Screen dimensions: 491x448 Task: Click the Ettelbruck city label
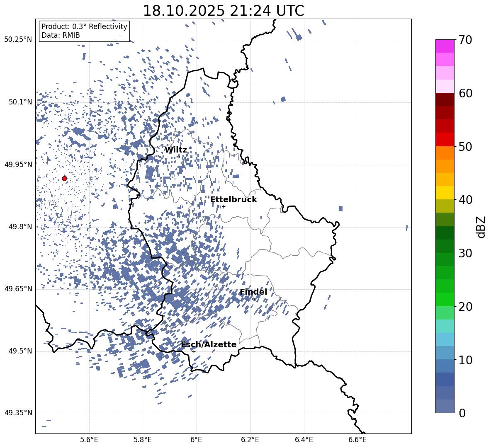tap(233, 200)
